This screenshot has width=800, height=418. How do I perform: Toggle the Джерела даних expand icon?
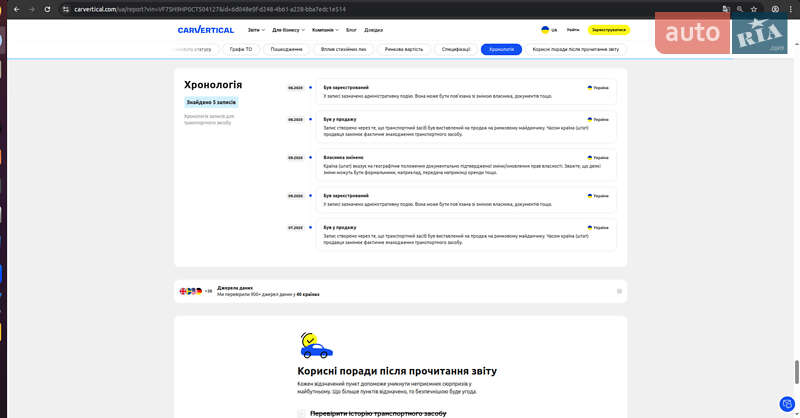coord(619,291)
